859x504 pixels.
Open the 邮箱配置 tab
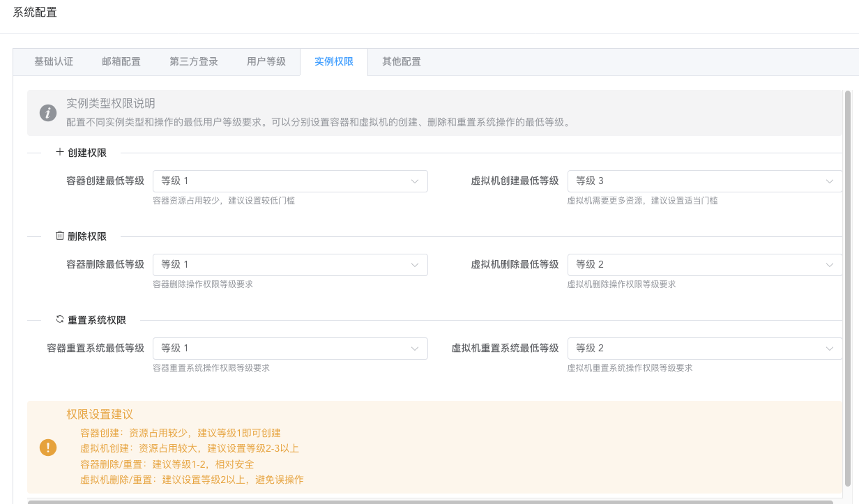(121, 62)
